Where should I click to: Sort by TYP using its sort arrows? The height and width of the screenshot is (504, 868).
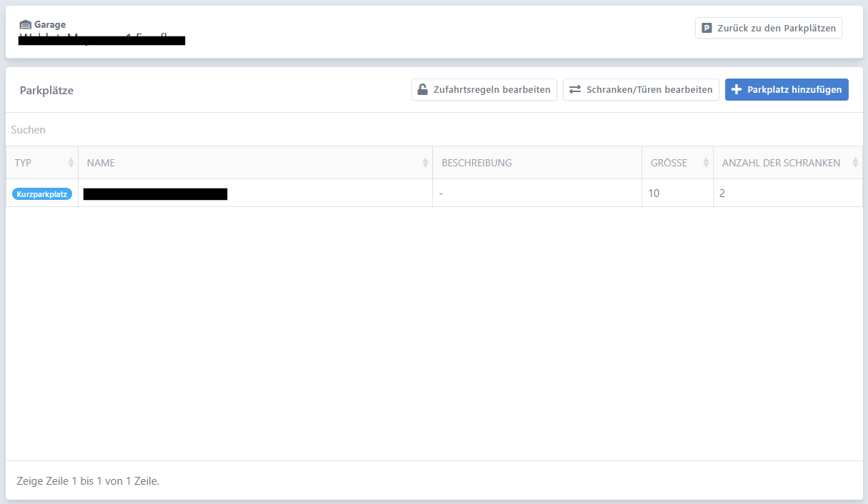click(71, 163)
